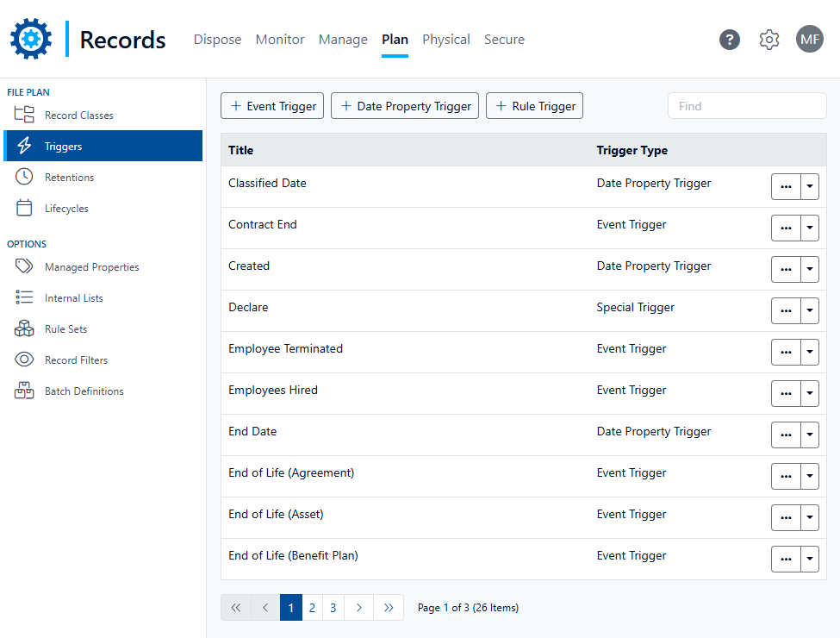
Task: Expand dropdown arrow for Declare row
Action: (809, 310)
